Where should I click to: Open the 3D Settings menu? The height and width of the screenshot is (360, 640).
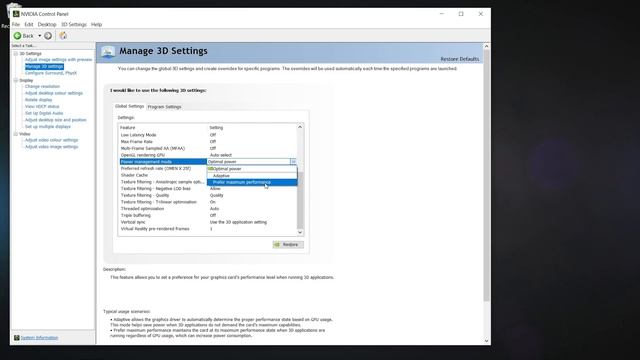(74, 24)
